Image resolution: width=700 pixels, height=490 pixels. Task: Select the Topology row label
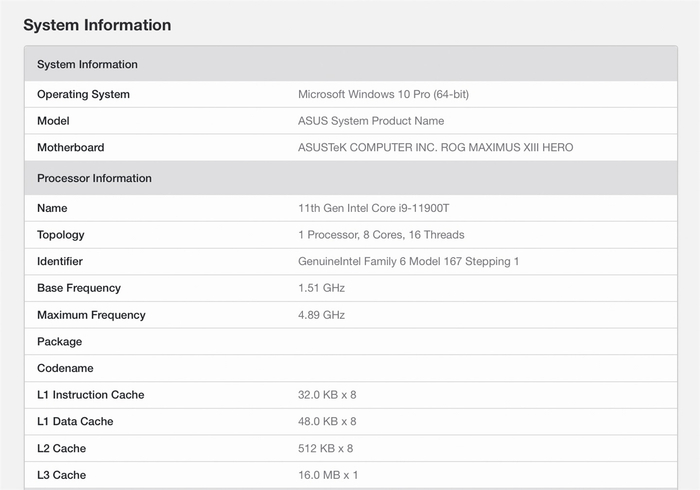click(61, 235)
